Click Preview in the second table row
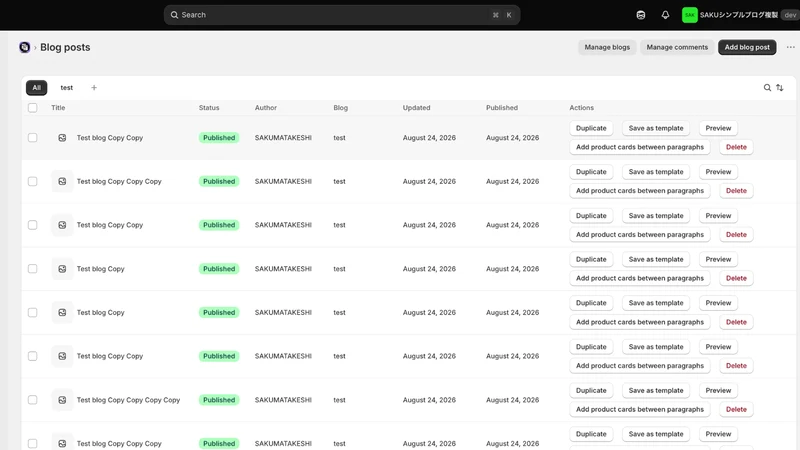Screen dimensions: 800x450 [718, 172]
